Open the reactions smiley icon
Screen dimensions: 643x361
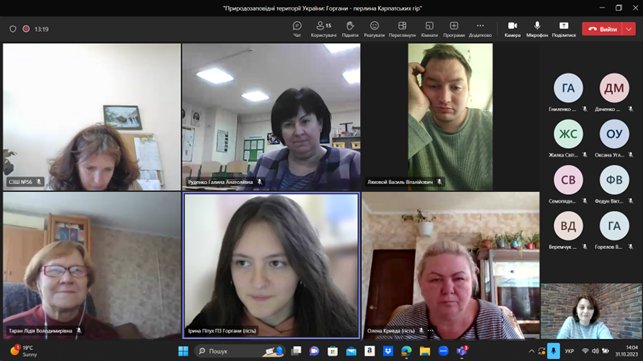click(374, 29)
